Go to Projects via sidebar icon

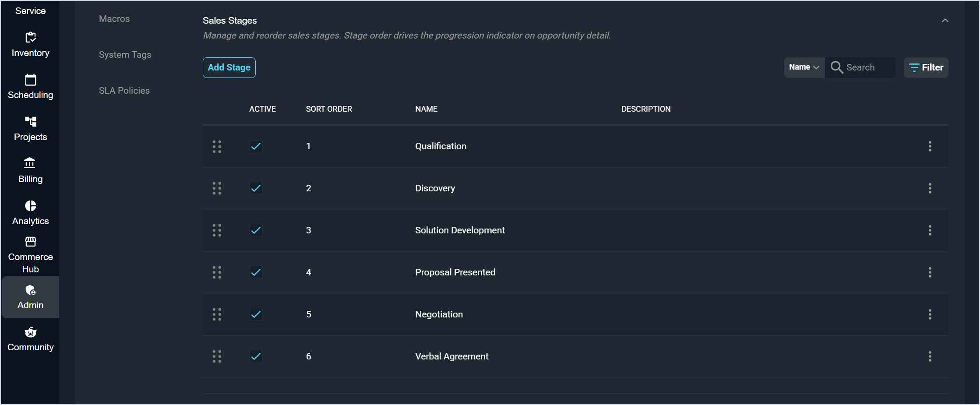30,121
